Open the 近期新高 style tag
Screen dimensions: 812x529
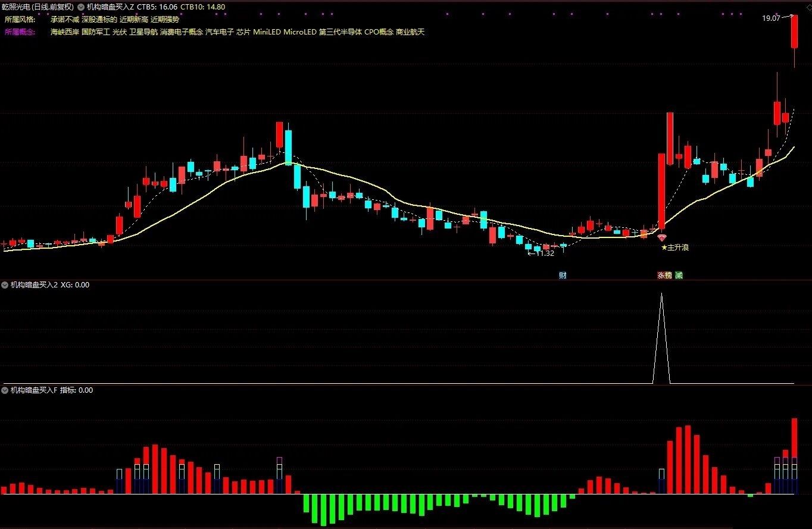pos(134,20)
